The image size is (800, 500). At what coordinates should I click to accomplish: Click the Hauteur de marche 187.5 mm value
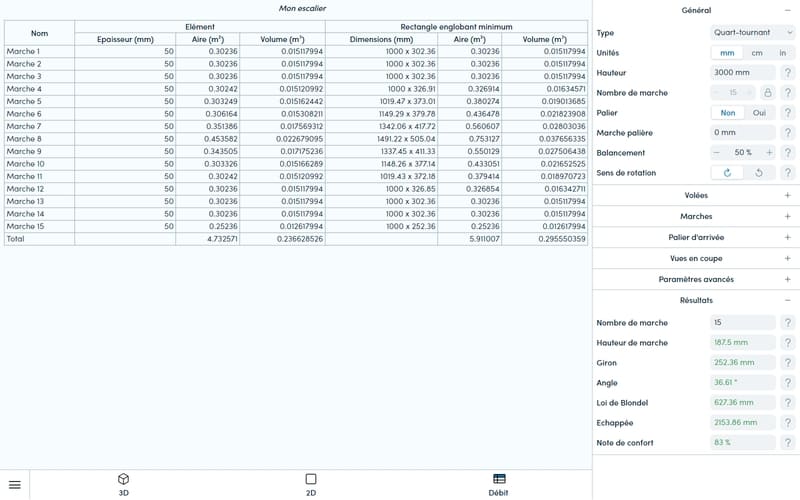click(x=743, y=342)
